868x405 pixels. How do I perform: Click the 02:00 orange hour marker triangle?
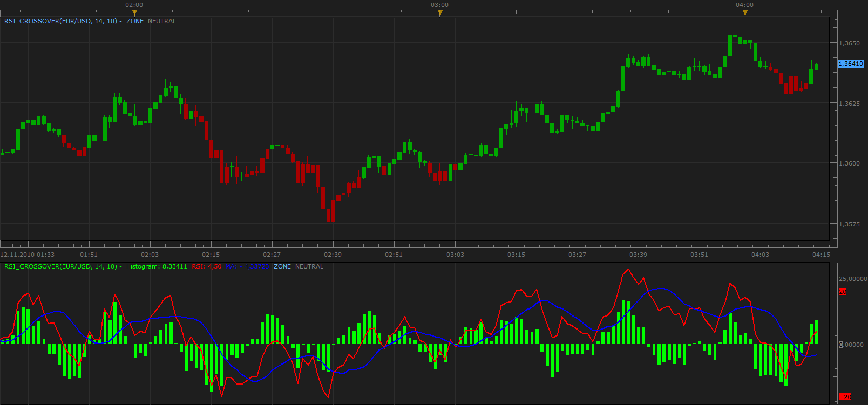click(134, 13)
